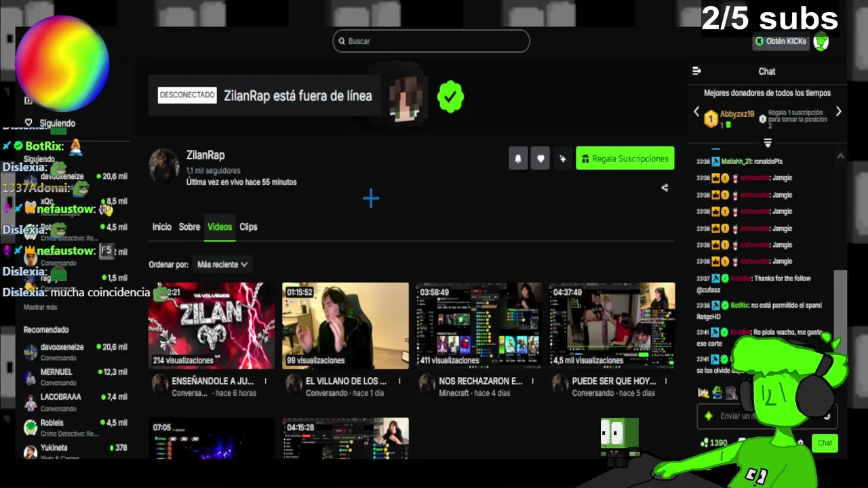This screenshot has height=488, width=868.
Task: Open the 04:15:28 video thumbnail
Action: 345,439
